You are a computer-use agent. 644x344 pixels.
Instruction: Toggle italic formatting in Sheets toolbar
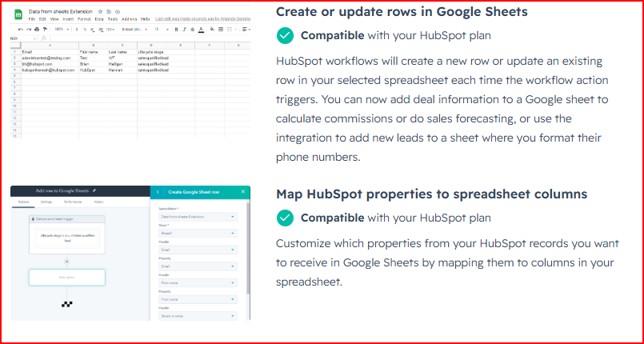tap(185, 29)
